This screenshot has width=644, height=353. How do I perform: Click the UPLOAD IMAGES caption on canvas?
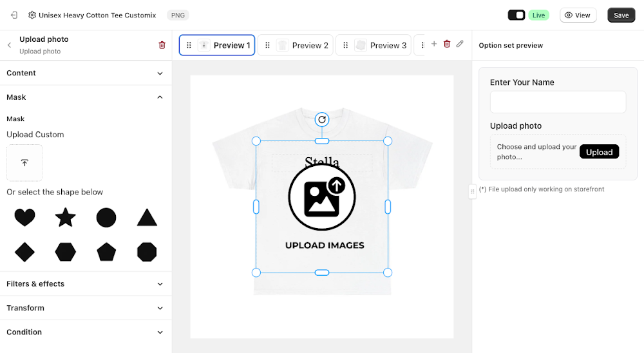325,245
